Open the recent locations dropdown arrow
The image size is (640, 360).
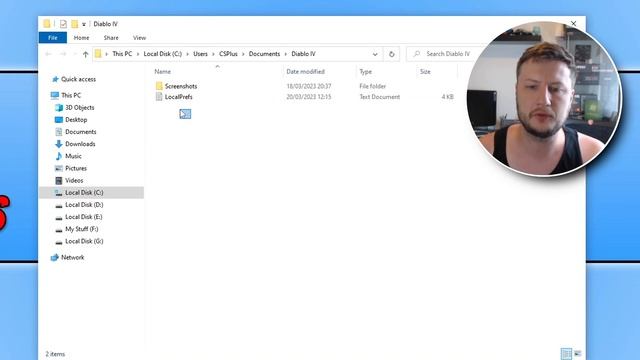pyautogui.click(x=75, y=54)
